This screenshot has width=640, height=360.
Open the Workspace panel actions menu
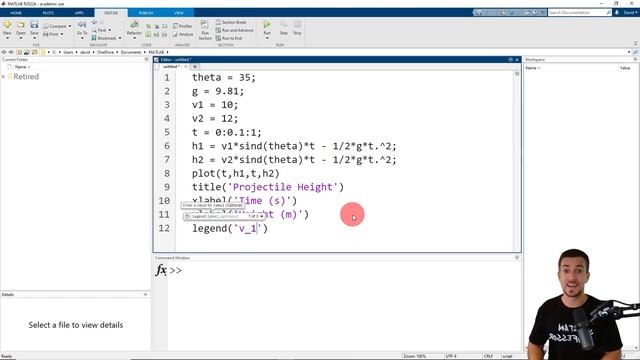point(635,60)
